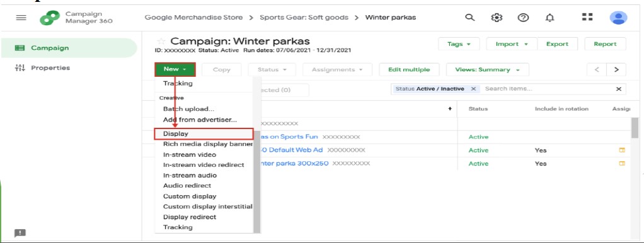
Task: Click Active status in Sports Fun row
Action: click(478, 137)
